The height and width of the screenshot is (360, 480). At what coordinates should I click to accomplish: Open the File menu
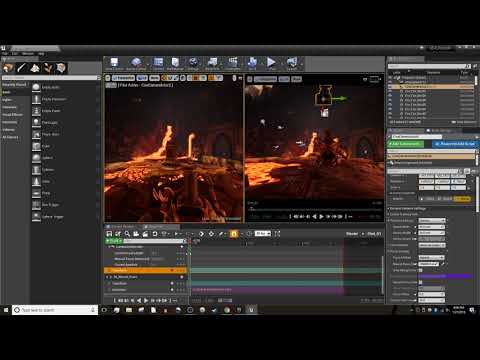coord(5,54)
